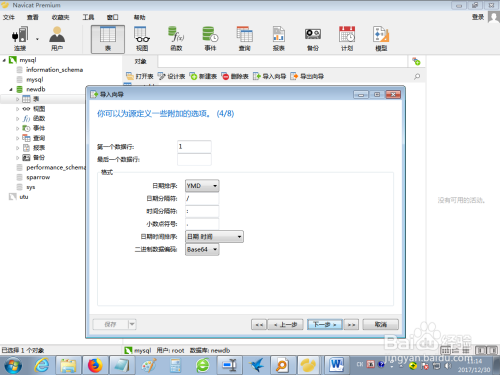Open the View (glasses) toolbar icon
The height and width of the screenshot is (375, 500).
tap(142, 39)
